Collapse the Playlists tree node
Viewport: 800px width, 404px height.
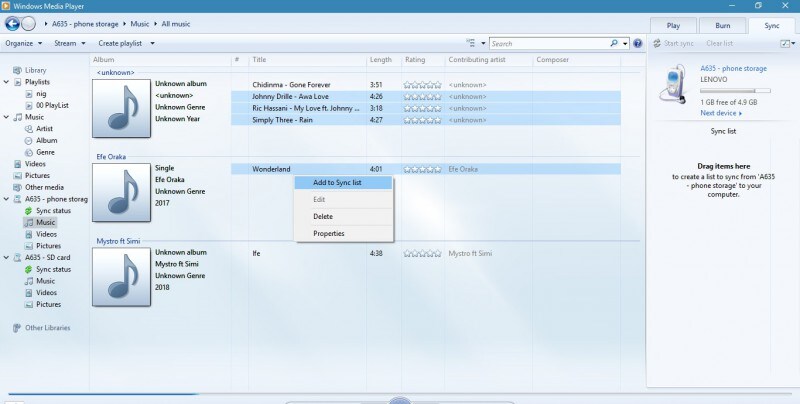[x=6, y=82]
